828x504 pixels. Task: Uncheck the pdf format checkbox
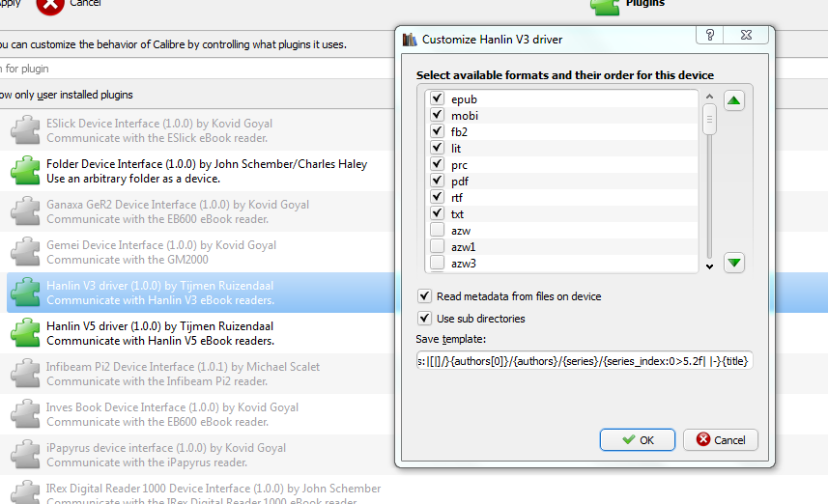tap(437, 181)
